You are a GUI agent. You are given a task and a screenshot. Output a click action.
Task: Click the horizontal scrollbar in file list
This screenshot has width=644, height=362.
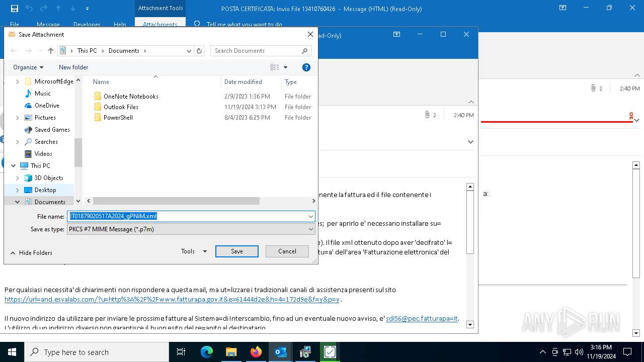pos(176,201)
